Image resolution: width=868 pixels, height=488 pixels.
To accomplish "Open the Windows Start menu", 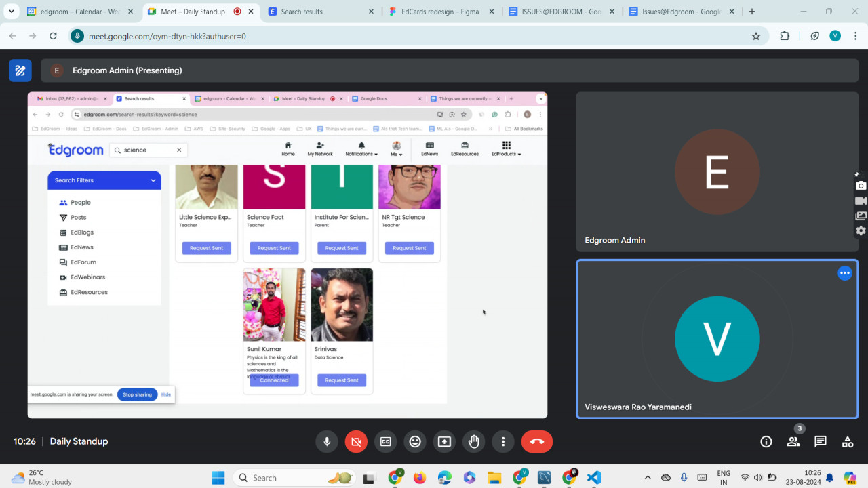I will coord(218,478).
